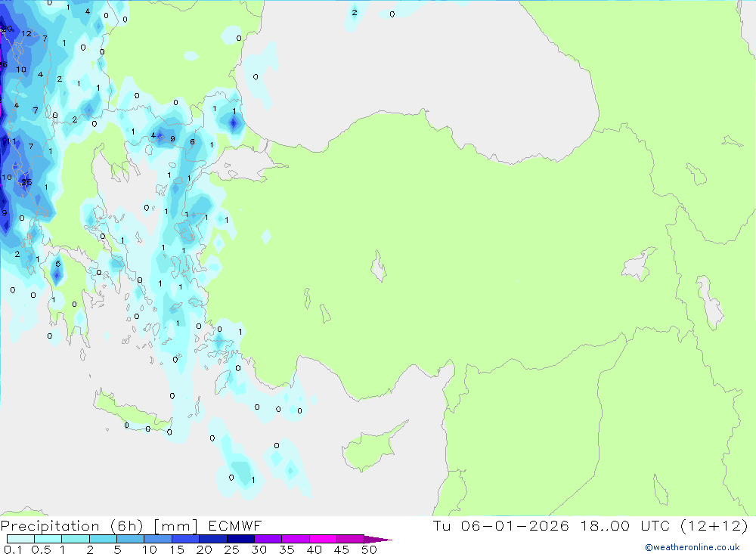Screen dimensions: 756x554
Task: Click the "50" legend scale label
Action: click(369, 549)
